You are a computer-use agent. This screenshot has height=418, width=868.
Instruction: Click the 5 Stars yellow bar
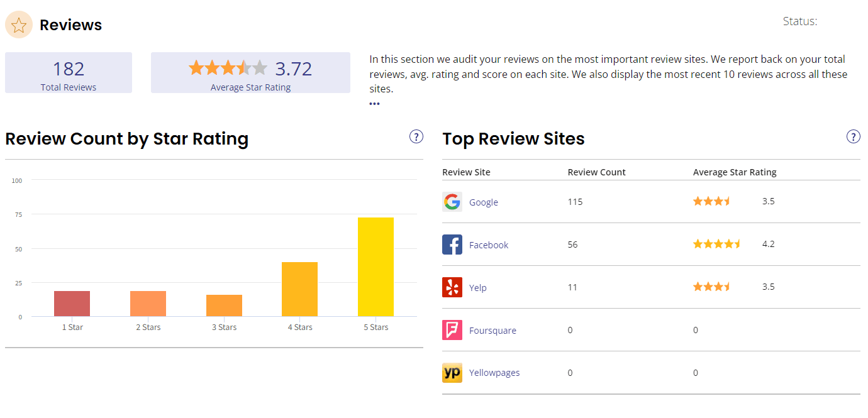click(x=376, y=267)
